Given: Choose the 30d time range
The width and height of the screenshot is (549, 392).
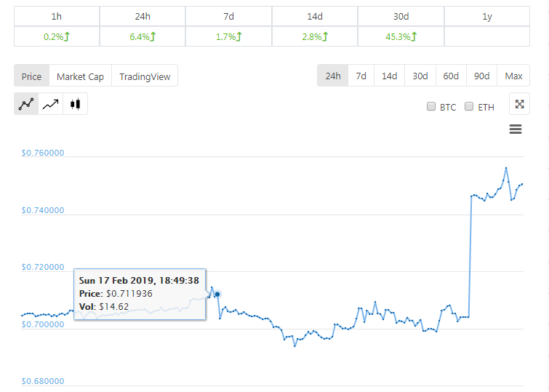Looking at the screenshot, I should coord(420,76).
